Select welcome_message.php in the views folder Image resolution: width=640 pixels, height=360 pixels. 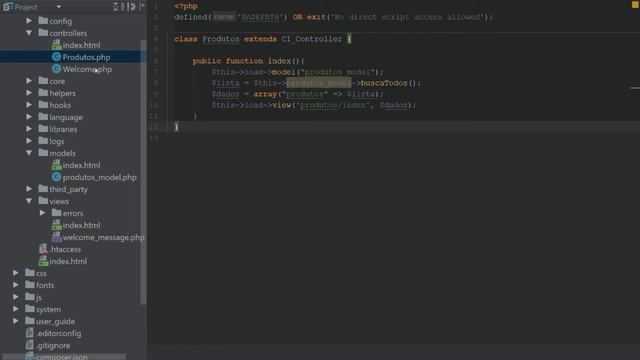[x=104, y=238]
